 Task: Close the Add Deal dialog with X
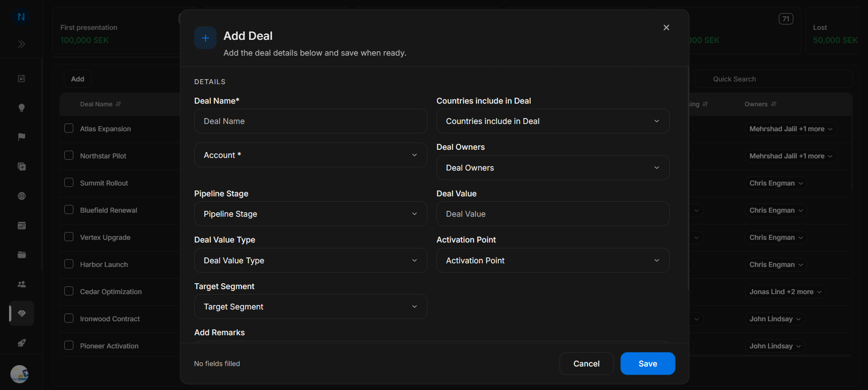tap(666, 28)
